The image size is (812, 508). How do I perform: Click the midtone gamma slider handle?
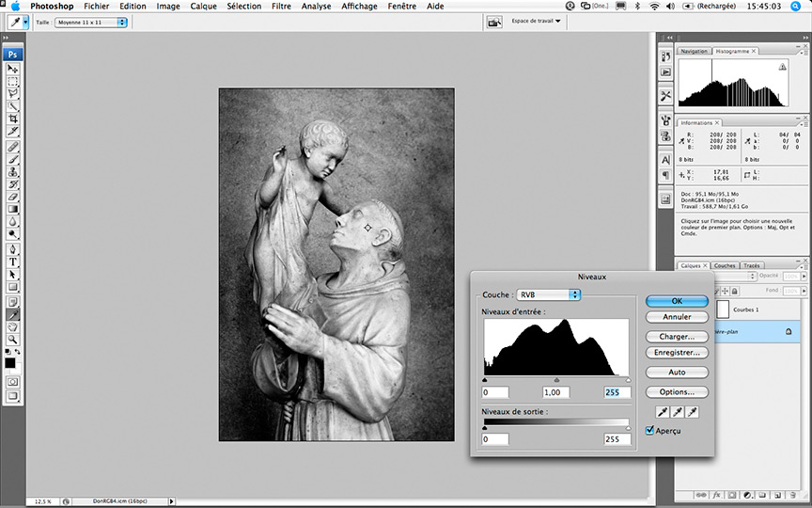click(x=556, y=380)
